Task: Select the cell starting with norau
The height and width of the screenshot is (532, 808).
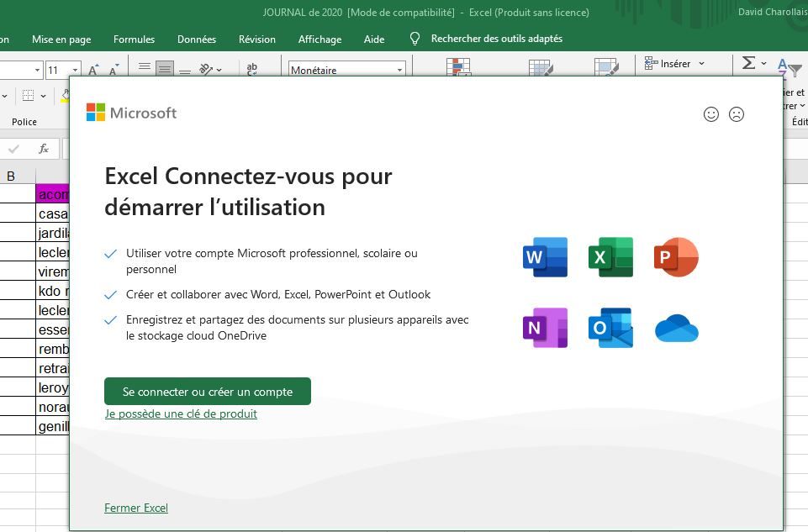Action: [x=53, y=406]
